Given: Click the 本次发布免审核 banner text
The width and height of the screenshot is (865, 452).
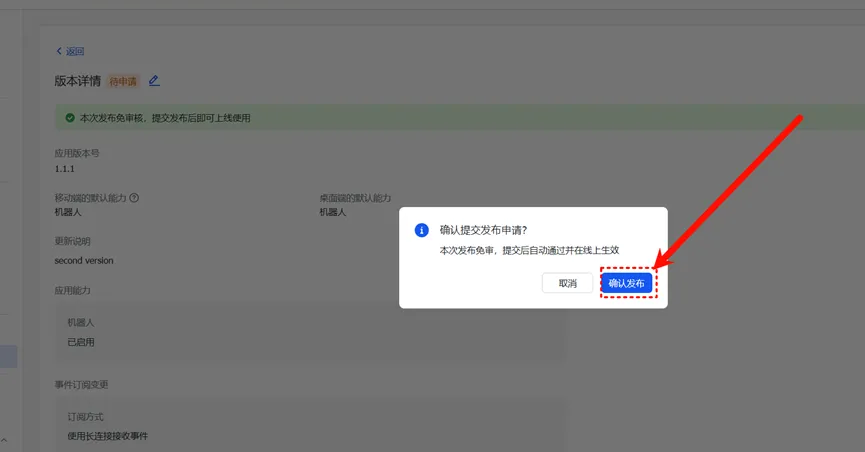Looking at the screenshot, I should pyautogui.click(x=165, y=118).
